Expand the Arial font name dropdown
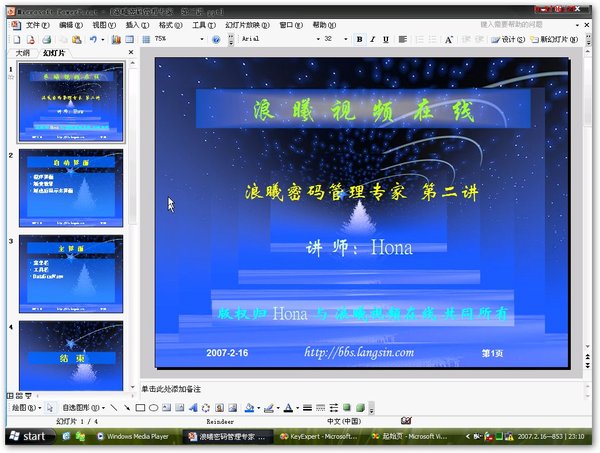This screenshot has height=453, width=600. click(x=309, y=39)
